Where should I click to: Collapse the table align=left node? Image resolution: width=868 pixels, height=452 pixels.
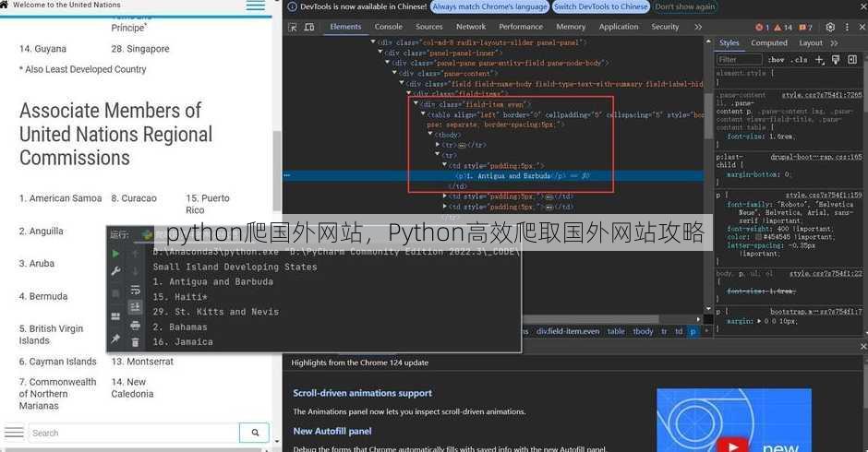click(424, 114)
